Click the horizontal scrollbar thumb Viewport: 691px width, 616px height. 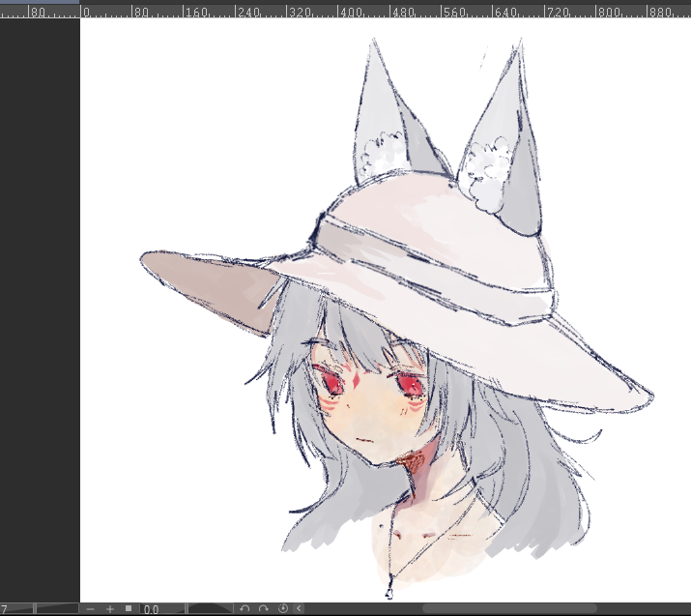[x=509, y=609]
